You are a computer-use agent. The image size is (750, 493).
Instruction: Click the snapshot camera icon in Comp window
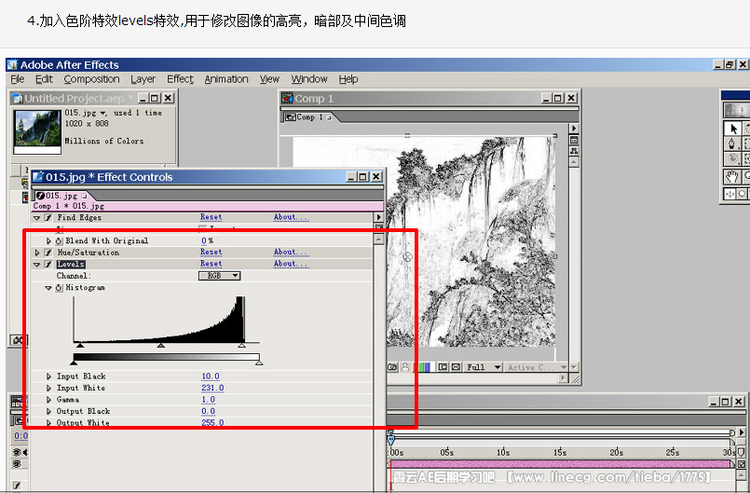393,367
